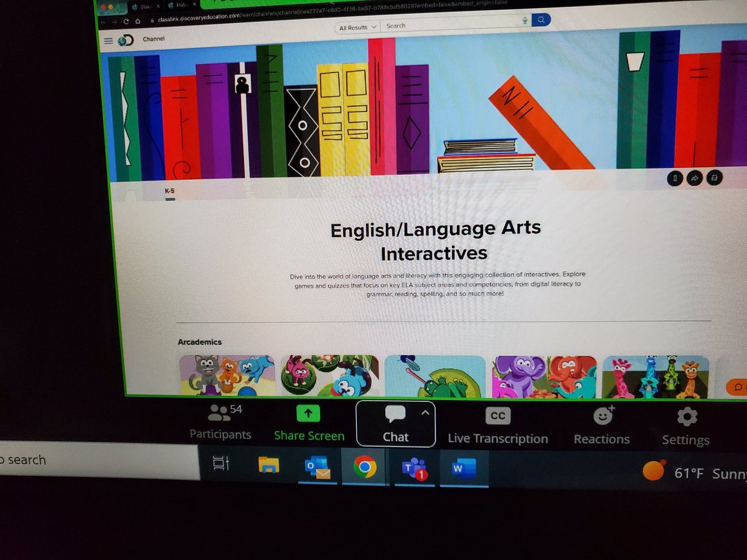Expand the All Results filter dropdown

[357, 27]
